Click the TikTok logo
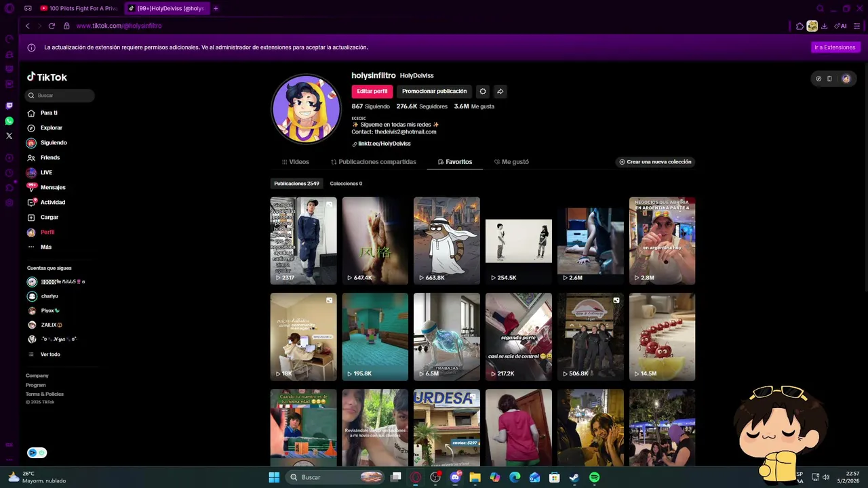This screenshot has width=868, height=488. (47, 77)
